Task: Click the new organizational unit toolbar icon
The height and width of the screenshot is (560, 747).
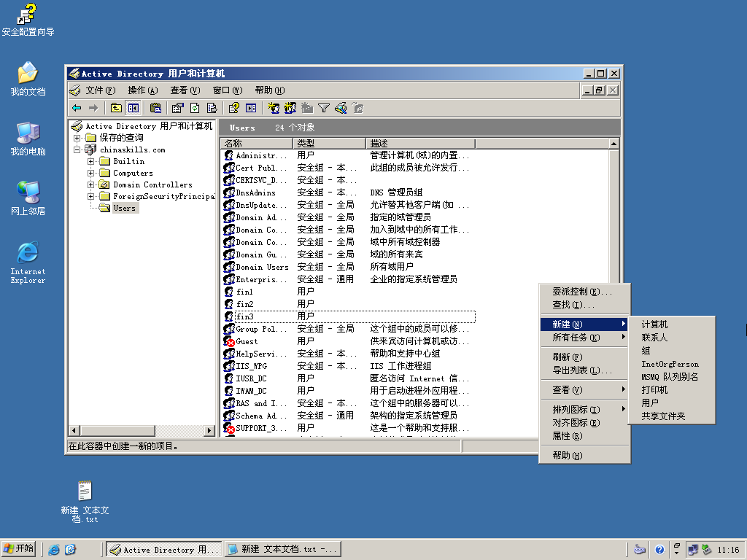Action: click(307, 108)
